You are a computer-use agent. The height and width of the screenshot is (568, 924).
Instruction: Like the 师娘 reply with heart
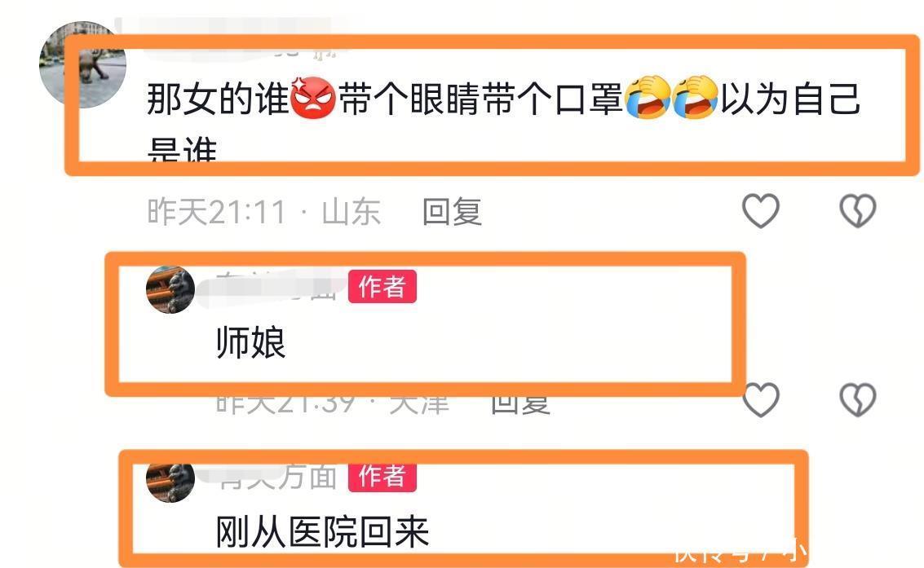(760, 399)
